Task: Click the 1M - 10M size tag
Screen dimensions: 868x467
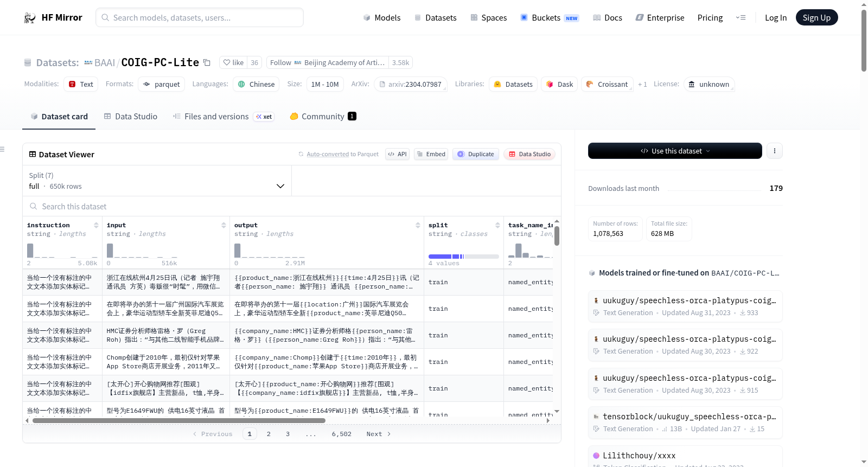Action: (325, 84)
